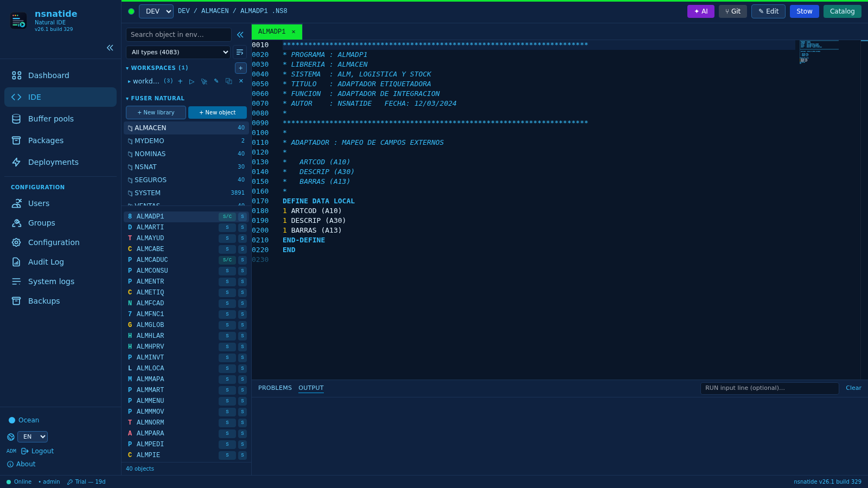
Task: Open the DEV environment dropdown
Action: (x=156, y=11)
